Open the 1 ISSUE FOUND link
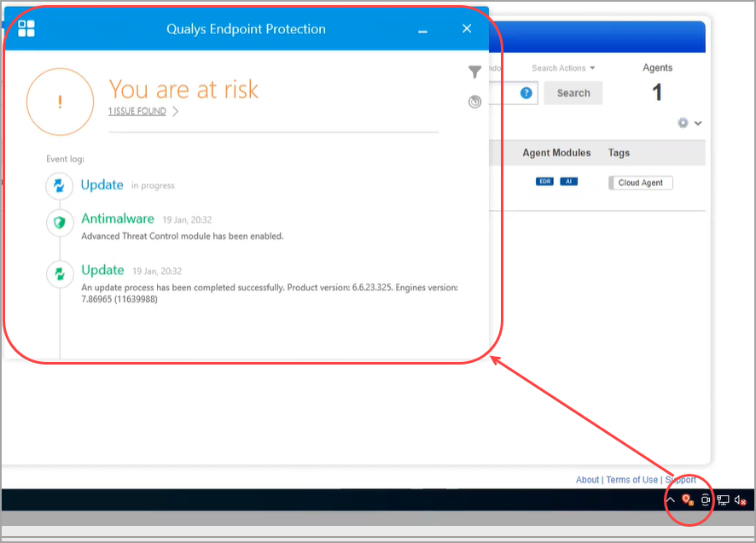This screenshot has height=543, width=756. coord(137,111)
